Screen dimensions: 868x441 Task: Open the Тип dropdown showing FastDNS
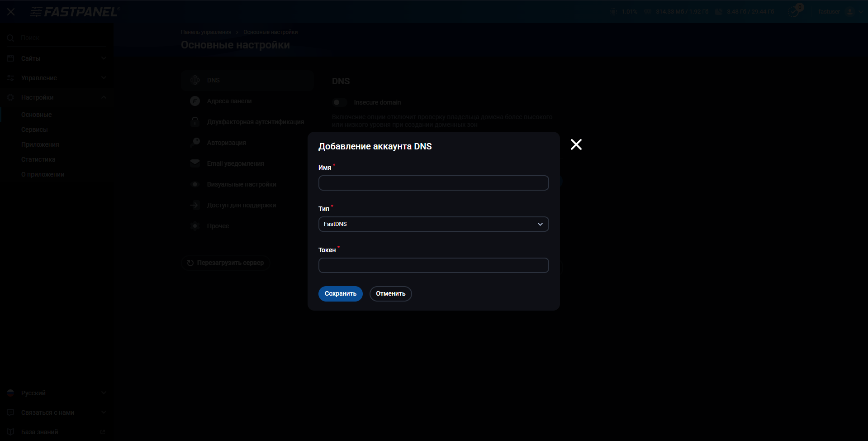433,224
